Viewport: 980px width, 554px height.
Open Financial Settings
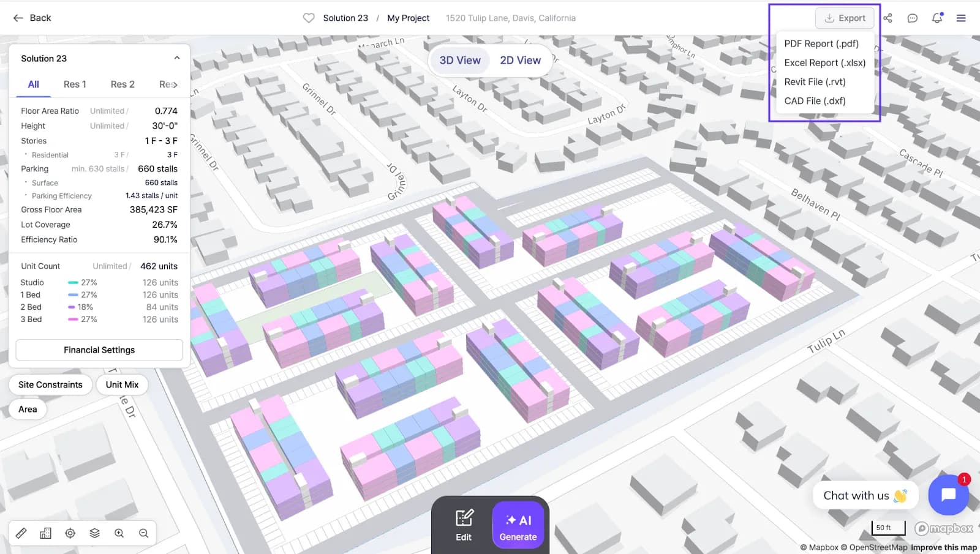tap(99, 350)
